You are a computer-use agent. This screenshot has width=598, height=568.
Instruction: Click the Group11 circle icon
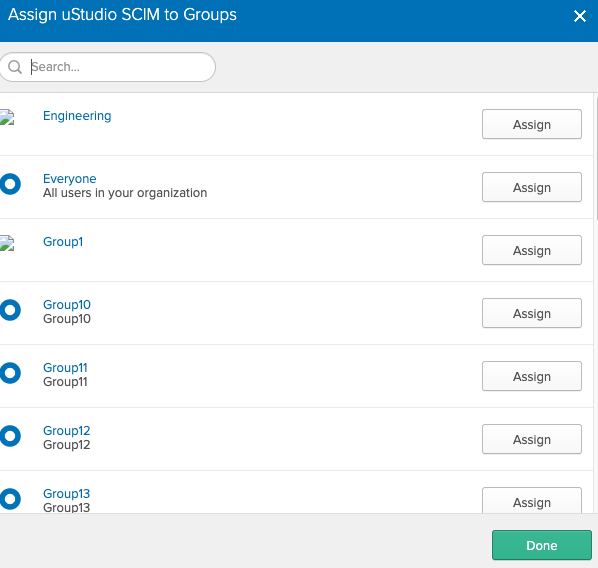pyautogui.click(x=10, y=373)
